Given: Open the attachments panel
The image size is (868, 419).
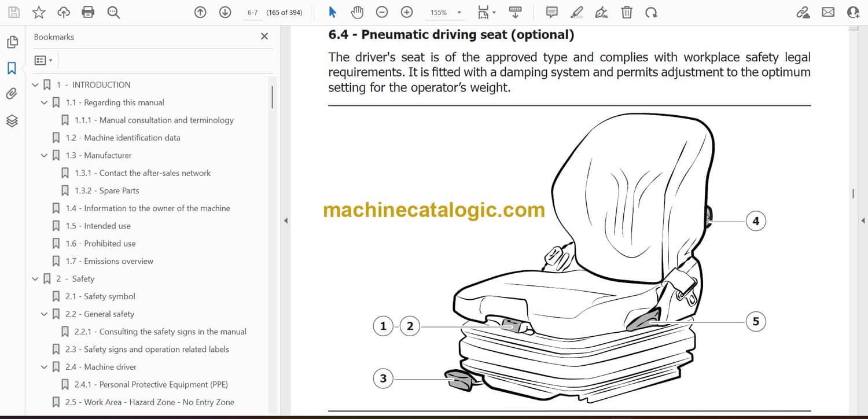Looking at the screenshot, I should pos(12,94).
